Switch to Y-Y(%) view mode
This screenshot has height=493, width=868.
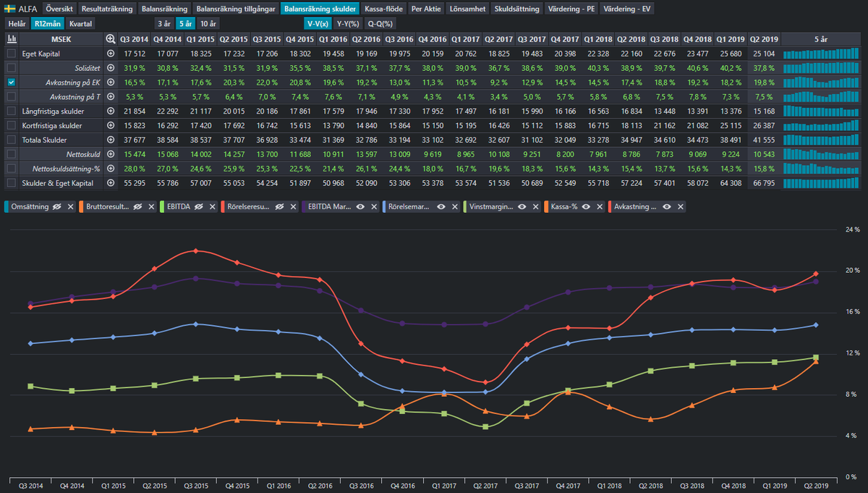[347, 23]
